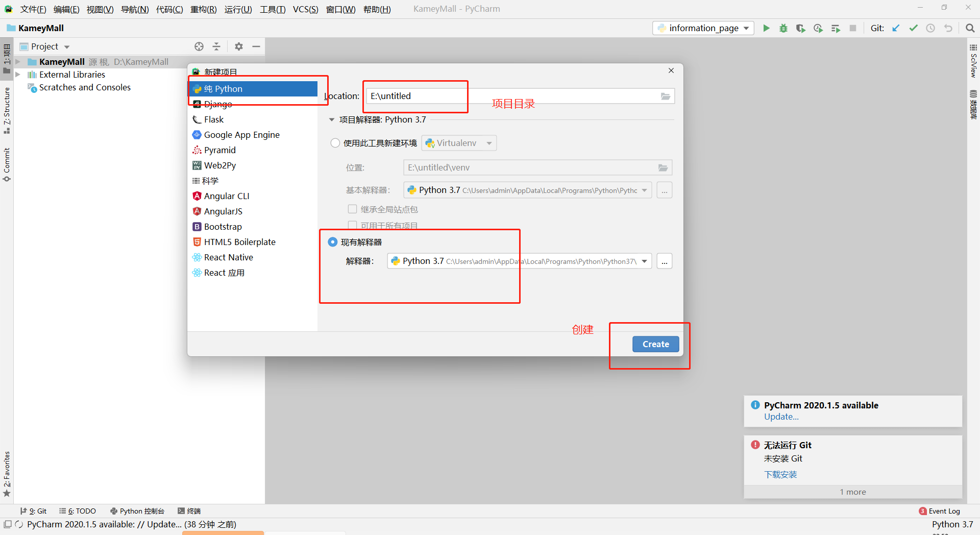Hide the Project tool window
Viewport: 980px width, 535px height.
256,46
